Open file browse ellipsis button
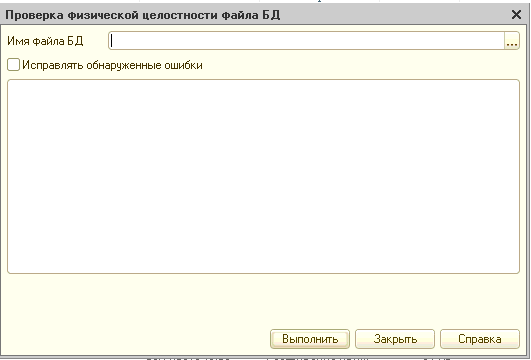The height and width of the screenshot is (360, 531). pyautogui.click(x=512, y=41)
